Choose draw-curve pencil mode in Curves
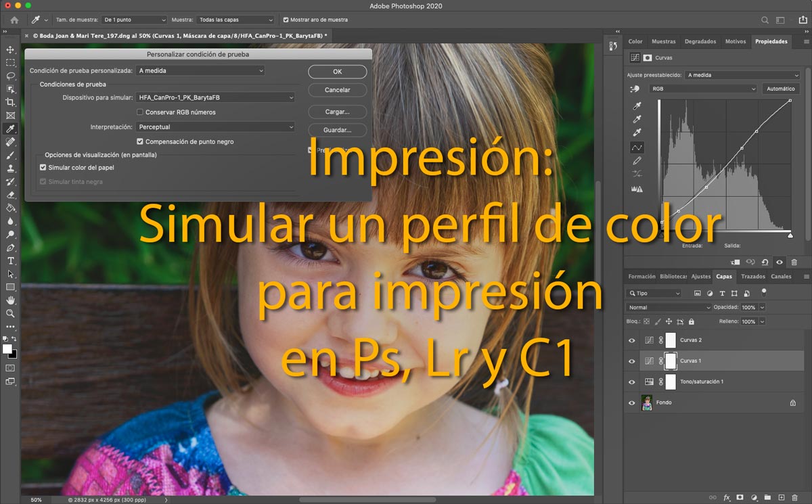This screenshot has width=812, height=504. [637, 161]
